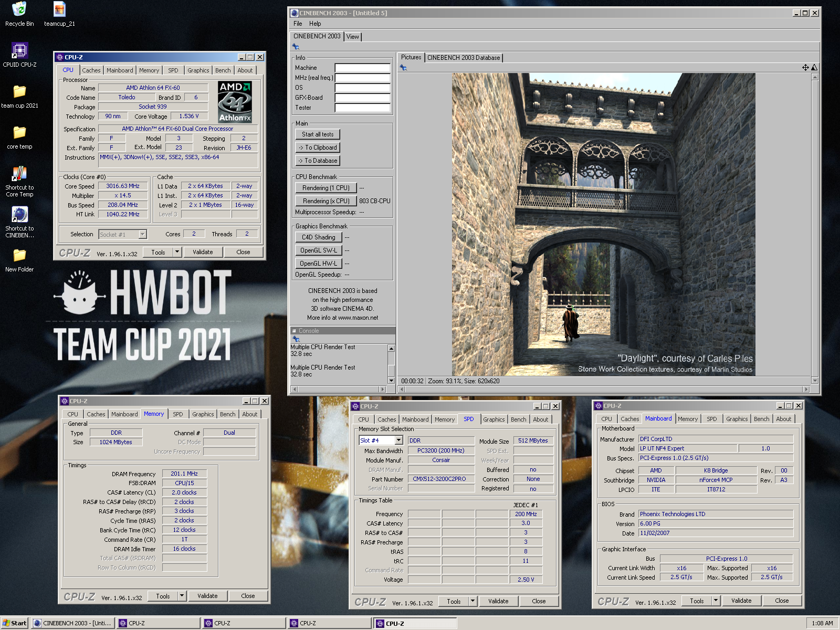
Task: Click the GFX-Board input field
Action: [x=363, y=98]
